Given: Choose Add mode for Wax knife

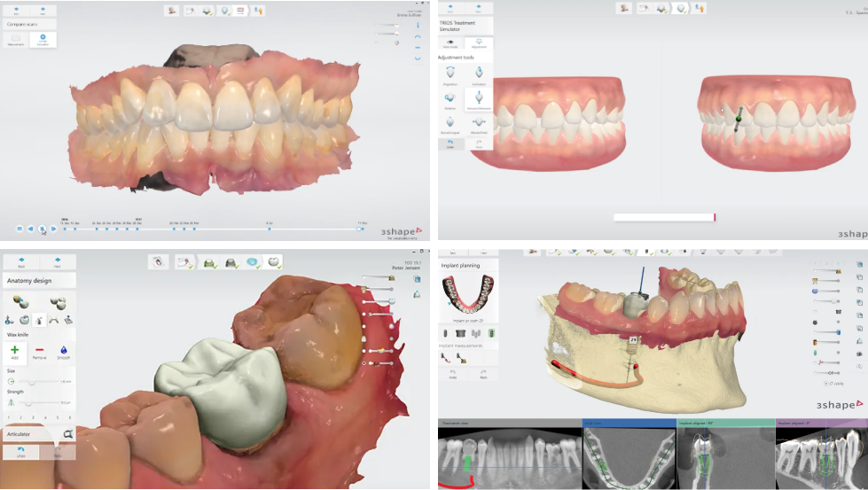Looking at the screenshot, I should [x=15, y=352].
